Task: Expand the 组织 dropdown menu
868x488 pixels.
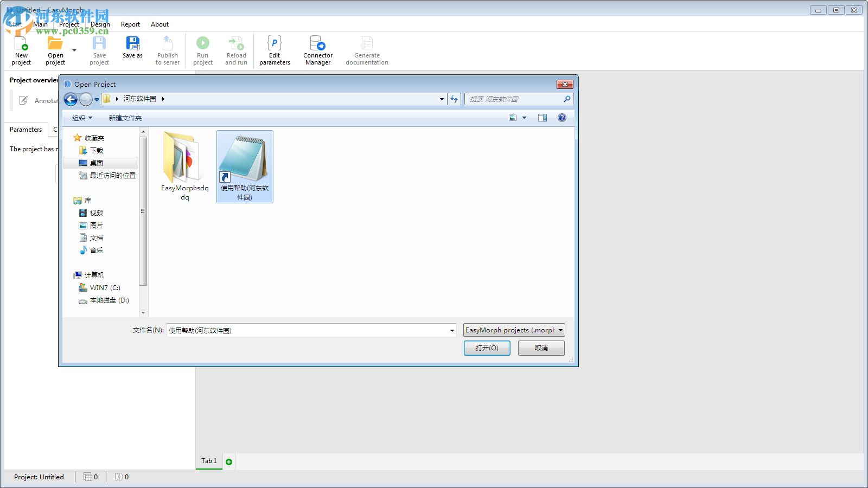Action: click(x=80, y=118)
